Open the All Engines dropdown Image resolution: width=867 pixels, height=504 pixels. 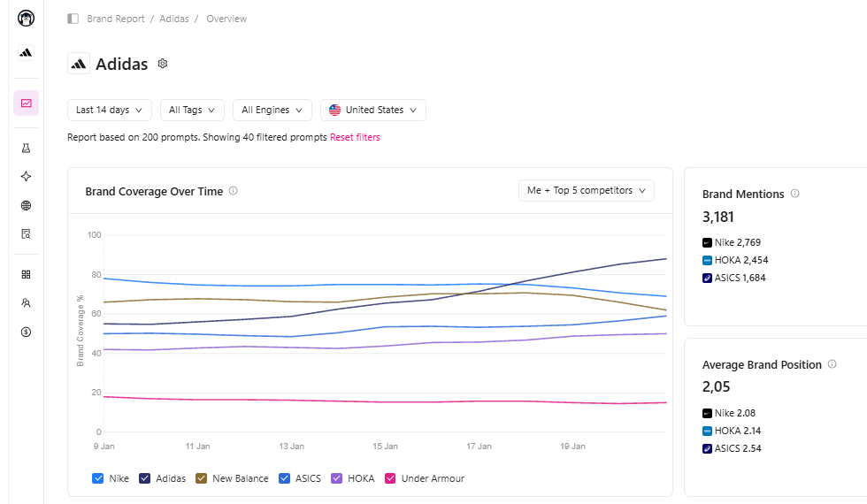coord(272,110)
